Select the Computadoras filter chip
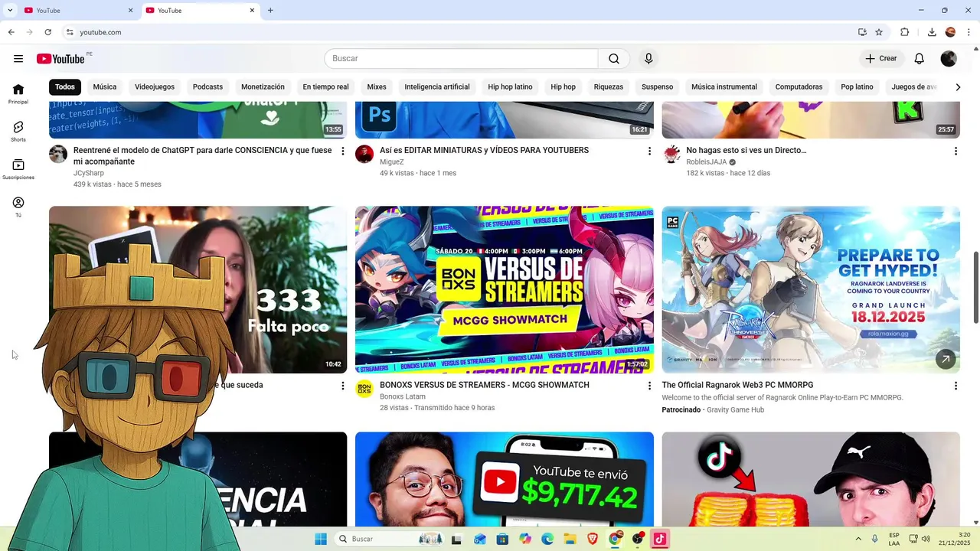The image size is (980, 551). click(799, 87)
